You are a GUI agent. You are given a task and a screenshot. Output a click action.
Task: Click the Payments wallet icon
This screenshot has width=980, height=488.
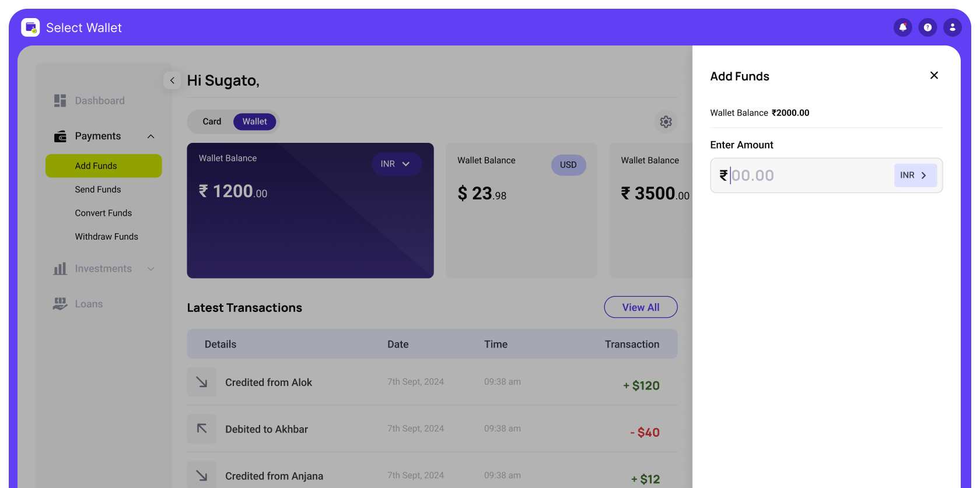pyautogui.click(x=60, y=136)
